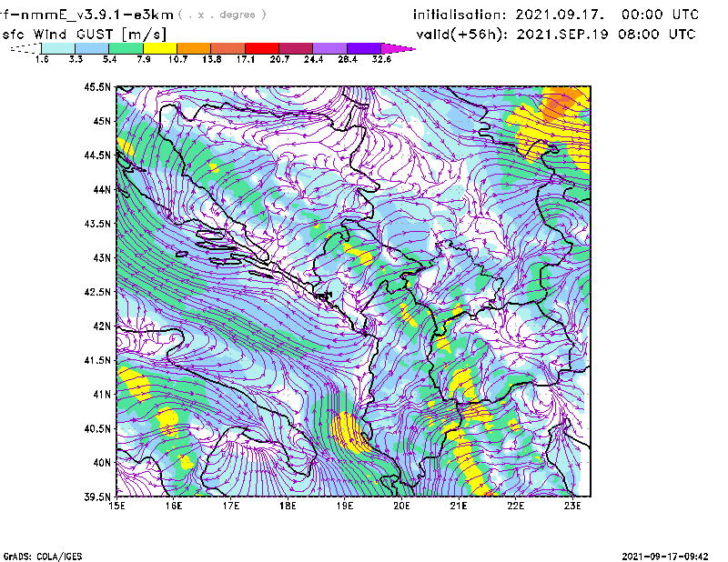Click the legend value 10.7
Screen dimensions: 728x562
(x=177, y=59)
